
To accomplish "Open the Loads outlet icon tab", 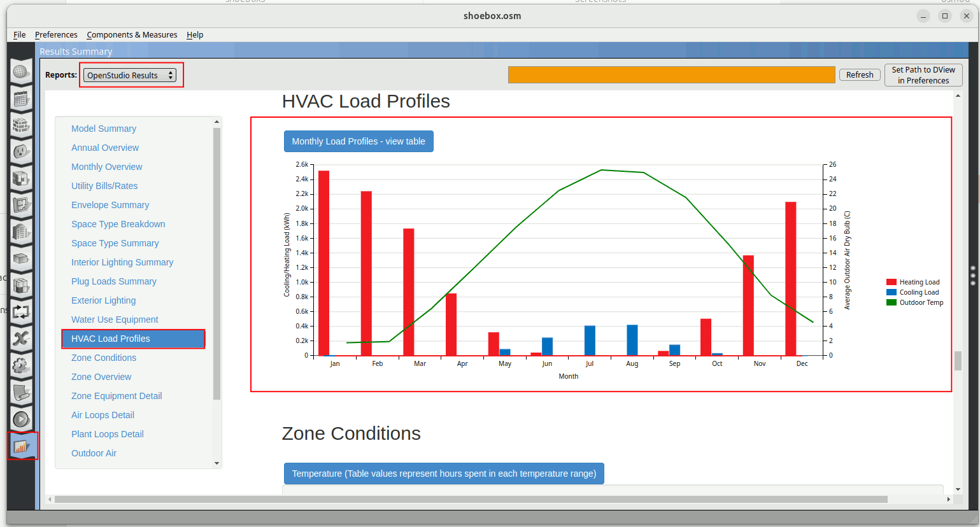I will pos(21,152).
